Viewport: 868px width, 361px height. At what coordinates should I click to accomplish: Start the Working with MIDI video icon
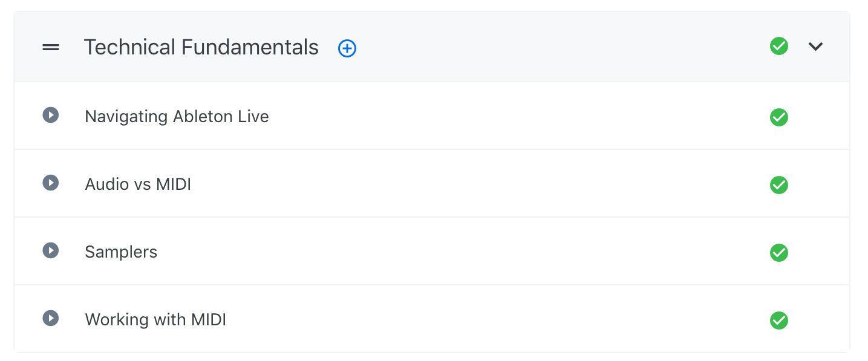[51, 318]
